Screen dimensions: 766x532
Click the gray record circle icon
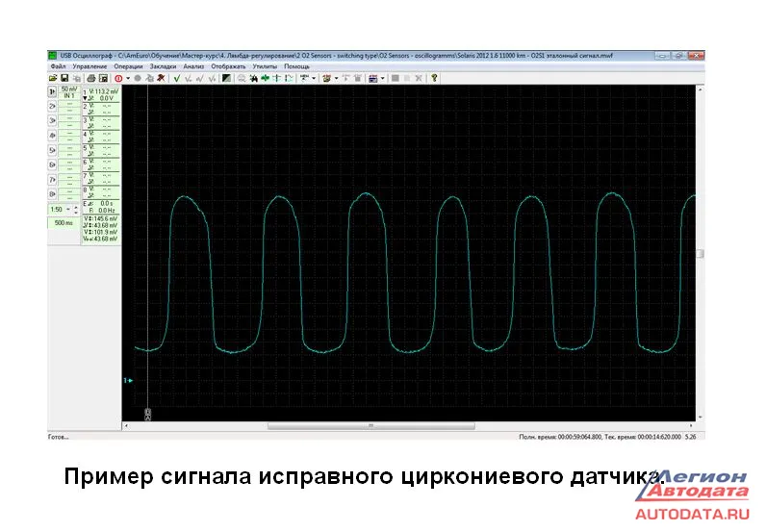[x=138, y=78]
